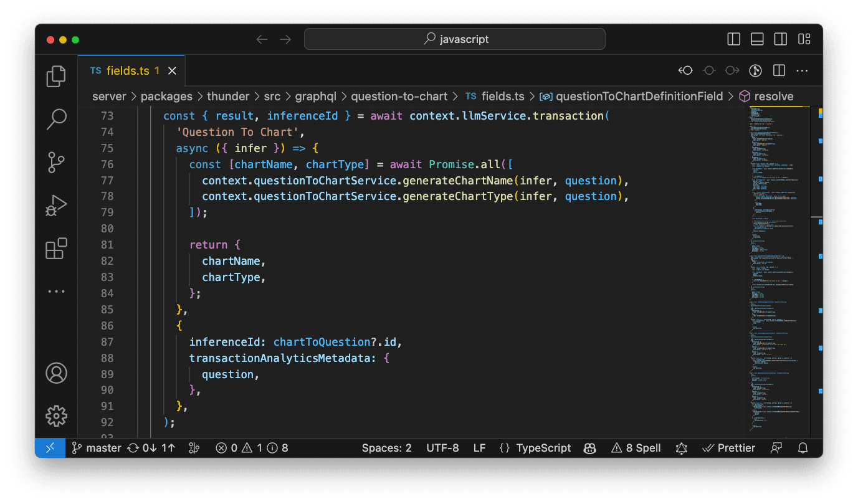Open the TypeScript language mode selector
The width and height of the screenshot is (858, 504).
click(543, 448)
